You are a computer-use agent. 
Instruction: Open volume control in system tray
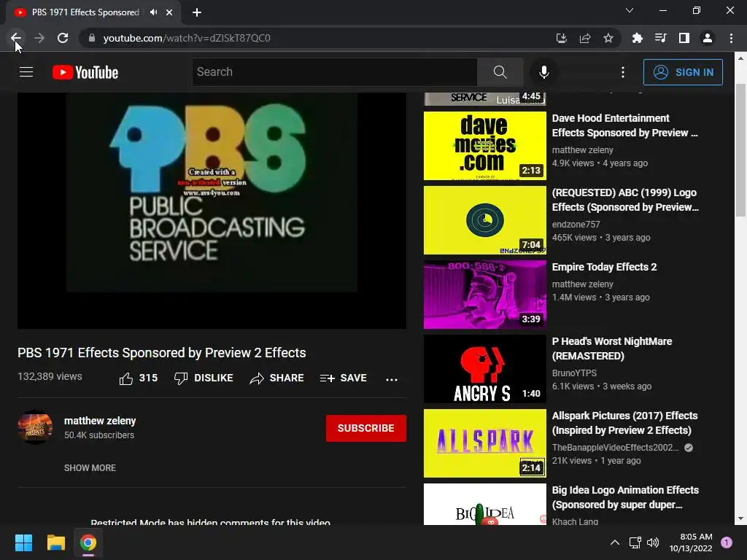[x=653, y=542]
